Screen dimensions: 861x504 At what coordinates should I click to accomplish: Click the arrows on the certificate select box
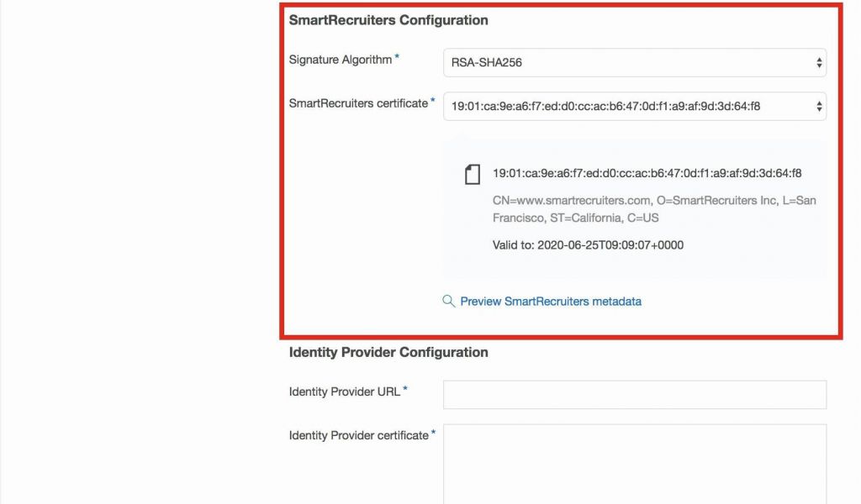pos(819,106)
